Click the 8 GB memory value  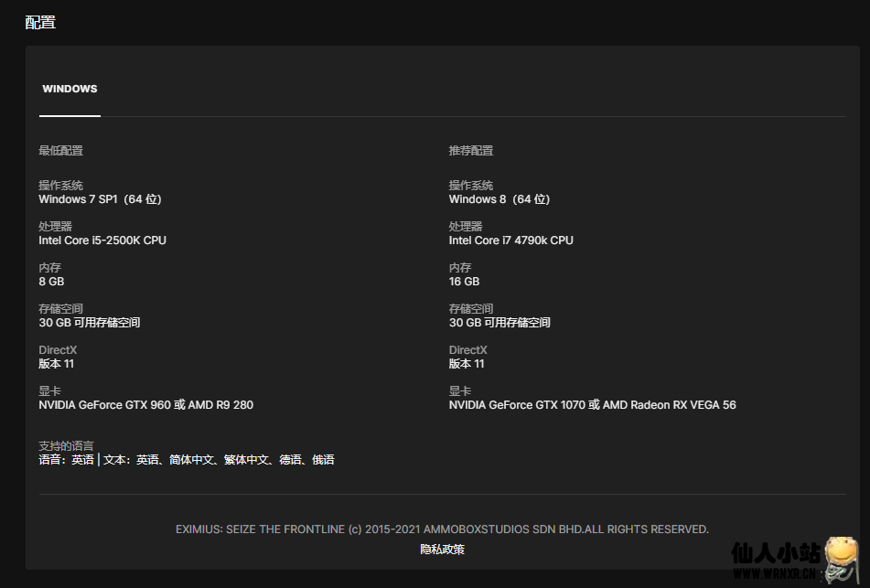pos(51,282)
